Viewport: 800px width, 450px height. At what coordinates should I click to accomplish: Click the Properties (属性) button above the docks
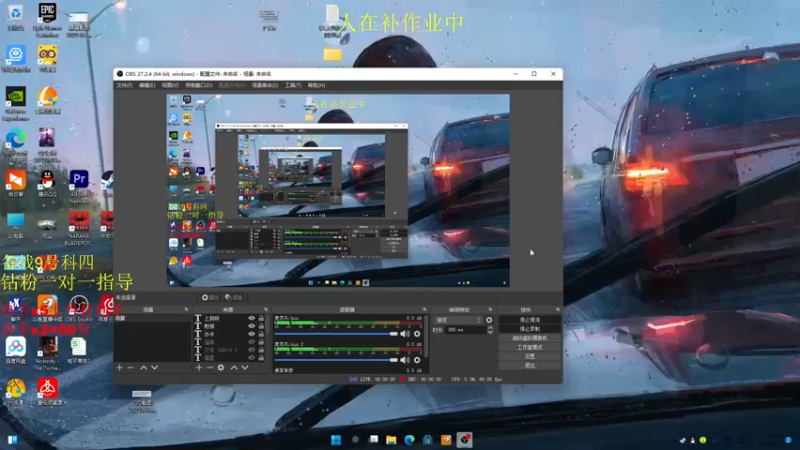pyautogui.click(x=210, y=297)
